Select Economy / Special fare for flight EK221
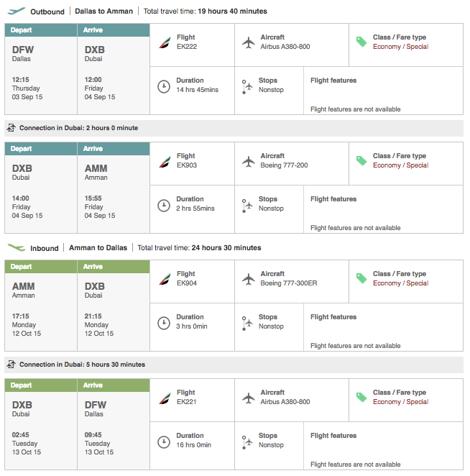This screenshot has height=476, width=470. [400, 402]
